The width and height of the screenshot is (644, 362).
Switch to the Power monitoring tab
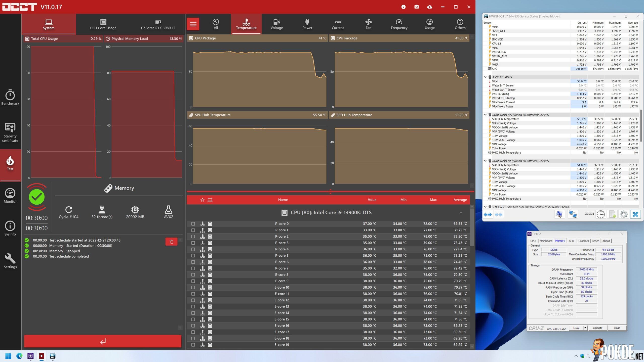point(307,24)
